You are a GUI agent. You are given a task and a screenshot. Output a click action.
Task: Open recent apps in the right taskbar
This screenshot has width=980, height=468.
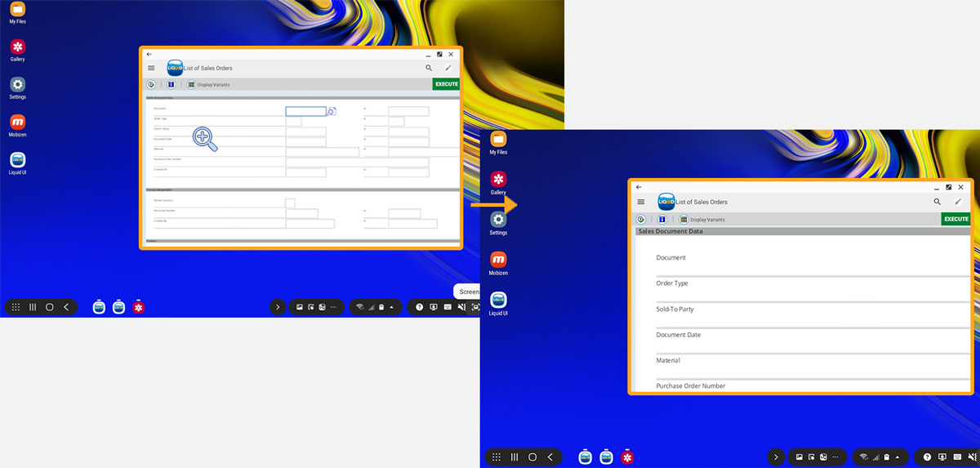[x=515, y=457]
